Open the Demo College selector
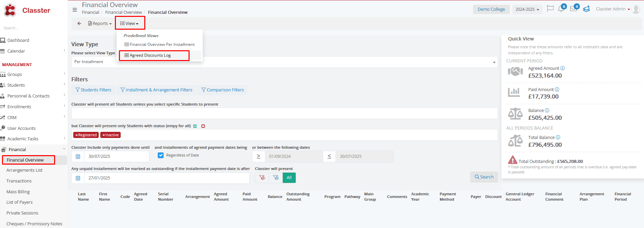The height and width of the screenshot is (228, 644). (x=491, y=9)
